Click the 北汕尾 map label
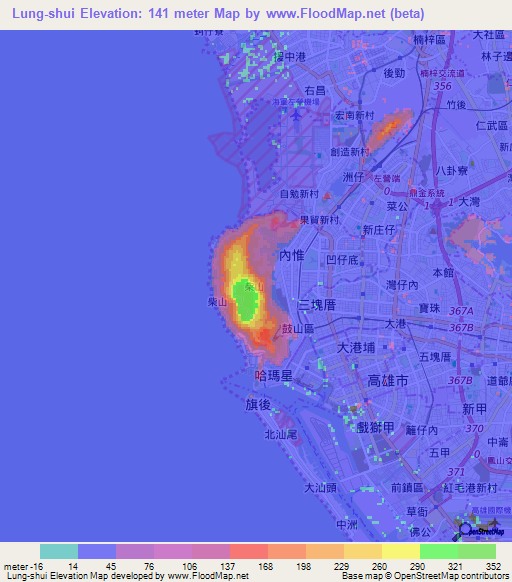The height and width of the screenshot is (582, 512). [281, 434]
